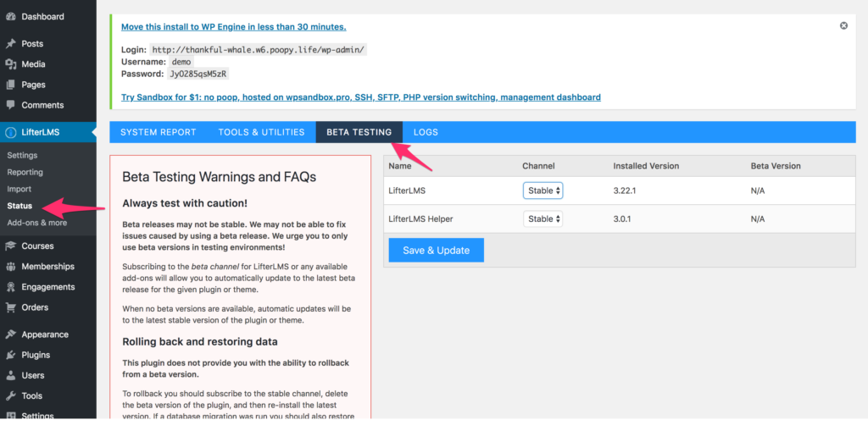
Task: Open the Logs tab
Action: click(x=426, y=132)
